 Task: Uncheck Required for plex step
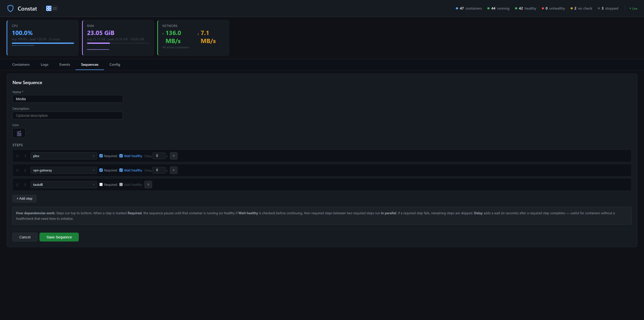pyautogui.click(x=101, y=156)
